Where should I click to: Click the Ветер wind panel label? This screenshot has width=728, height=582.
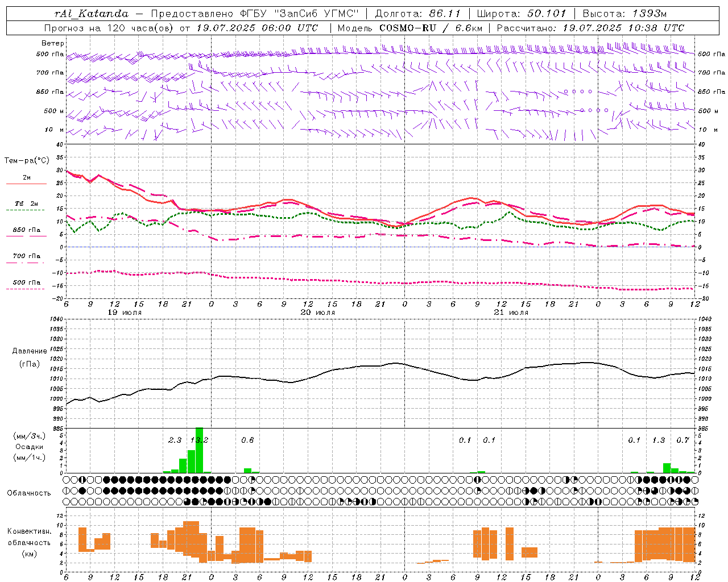click(x=52, y=43)
